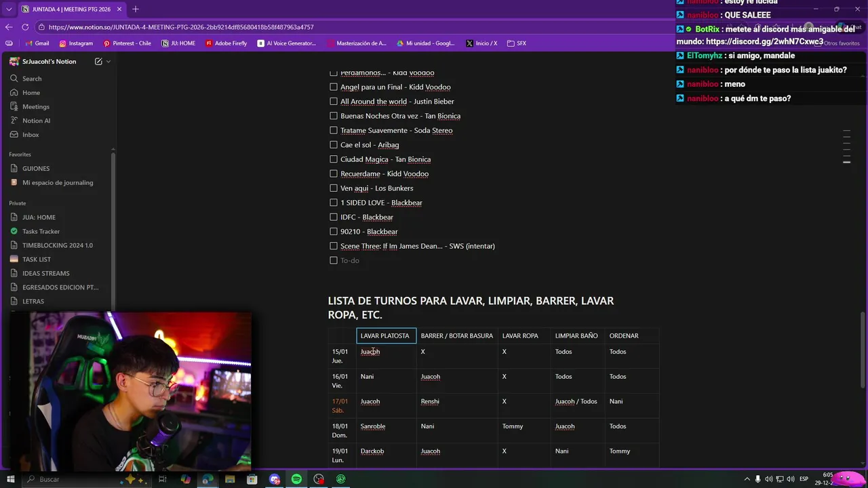Open Task View on the taskbar

[163, 479]
